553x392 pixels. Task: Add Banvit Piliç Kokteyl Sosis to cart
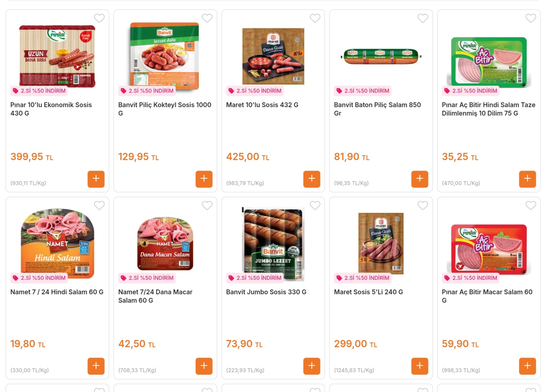pyautogui.click(x=204, y=179)
